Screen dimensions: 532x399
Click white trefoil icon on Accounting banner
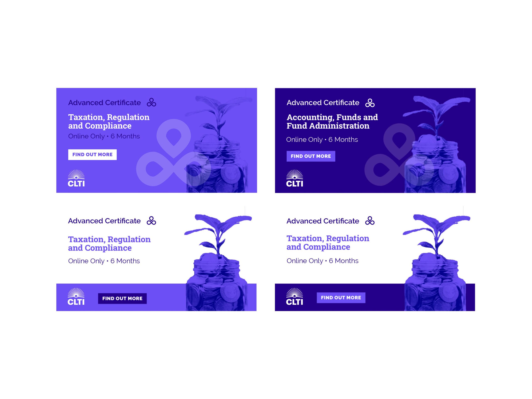pos(370,103)
